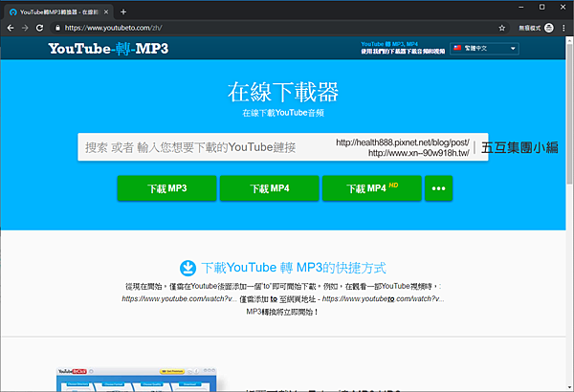This screenshot has width=574, height=392.
Task: Close the YouTube轉MP3 tab
Action: tap(106, 12)
